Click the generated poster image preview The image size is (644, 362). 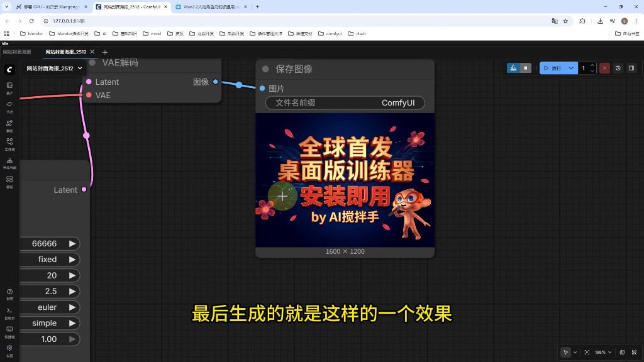pyautogui.click(x=345, y=180)
